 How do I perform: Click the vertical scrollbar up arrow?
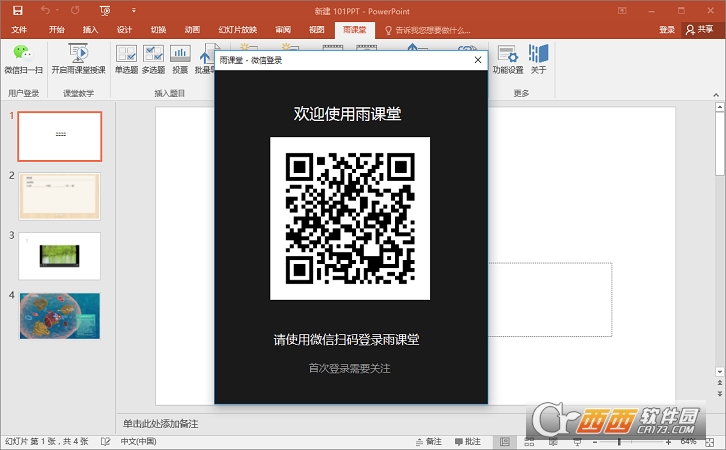[x=720, y=107]
